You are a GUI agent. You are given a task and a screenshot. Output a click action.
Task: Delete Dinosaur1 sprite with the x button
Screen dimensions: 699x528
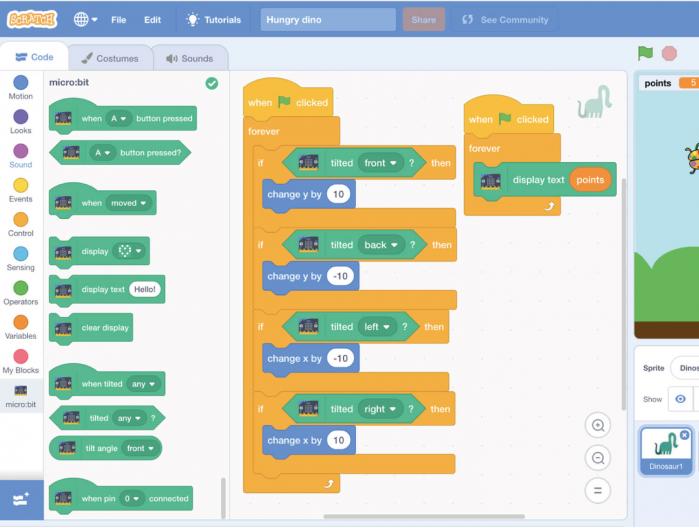[685, 435]
